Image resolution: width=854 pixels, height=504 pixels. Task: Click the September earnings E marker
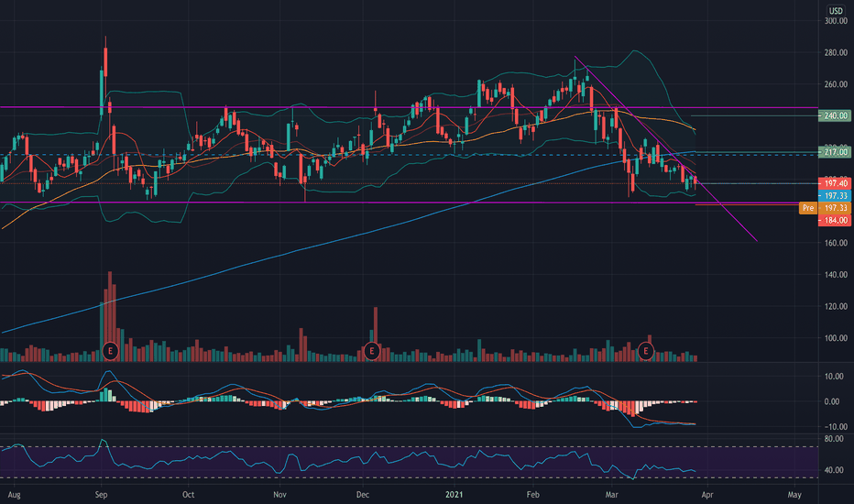[x=111, y=351]
